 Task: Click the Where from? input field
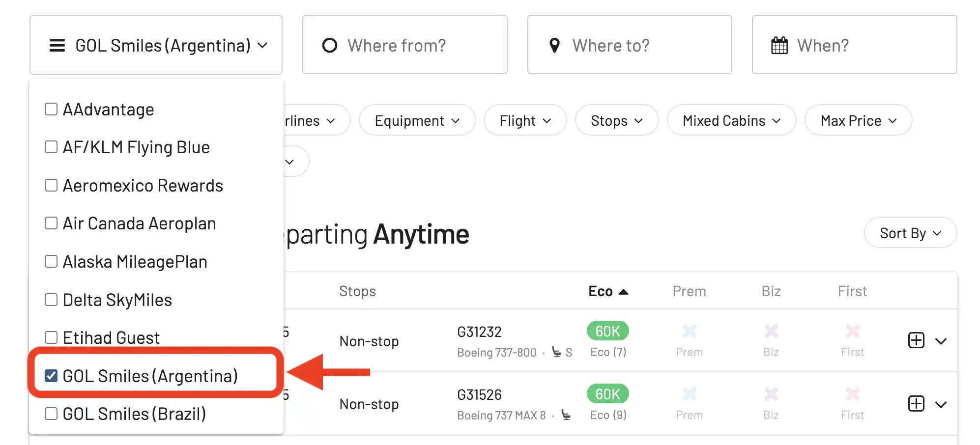[x=404, y=45]
